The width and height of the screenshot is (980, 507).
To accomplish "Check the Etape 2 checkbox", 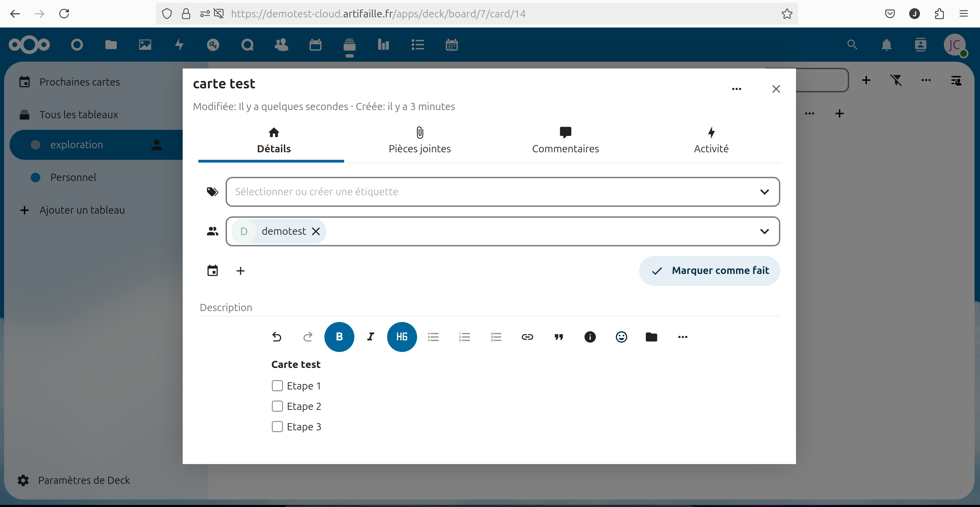I will pos(277,406).
